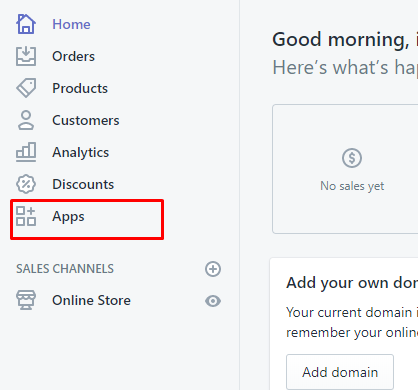This screenshot has width=418, height=390.
Task: Click the Online Store storefront icon
Action: pos(26,300)
